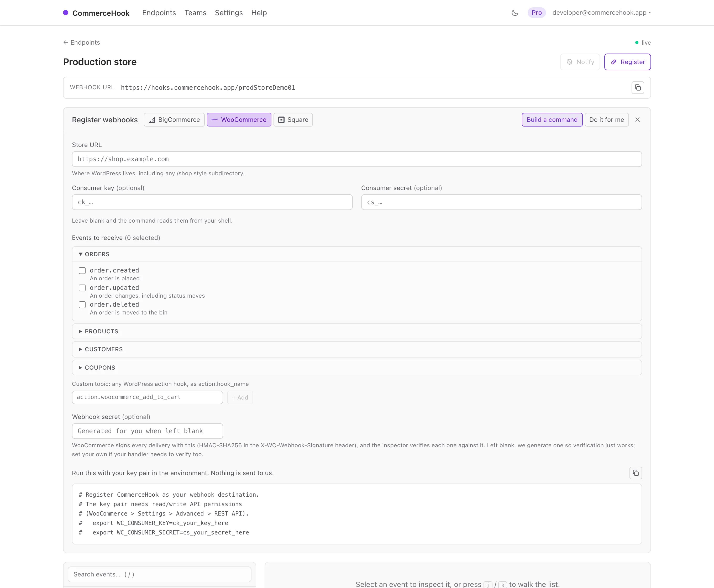The image size is (714, 588).
Task: Open Endpoints in top navigation
Action: [159, 13]
